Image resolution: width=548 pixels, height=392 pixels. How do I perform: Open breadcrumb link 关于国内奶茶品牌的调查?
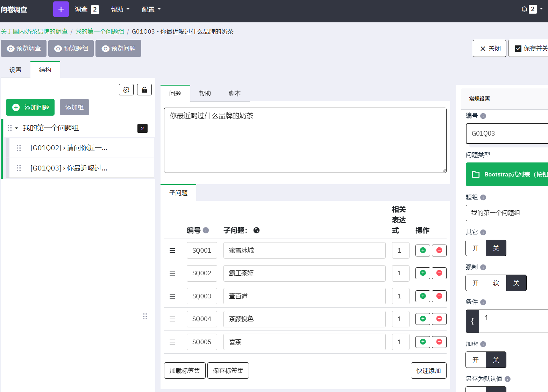[34, 32]
